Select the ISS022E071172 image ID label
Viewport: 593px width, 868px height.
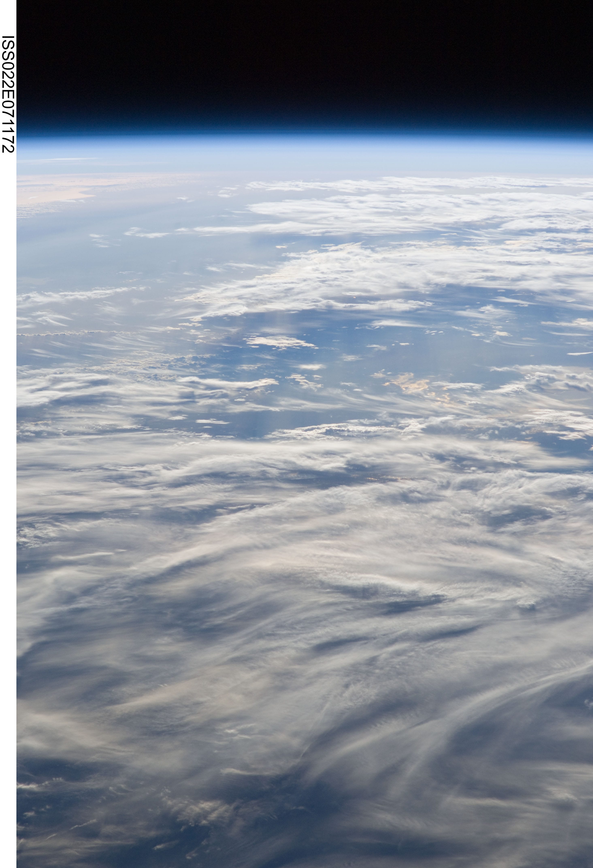pos(8,94)
